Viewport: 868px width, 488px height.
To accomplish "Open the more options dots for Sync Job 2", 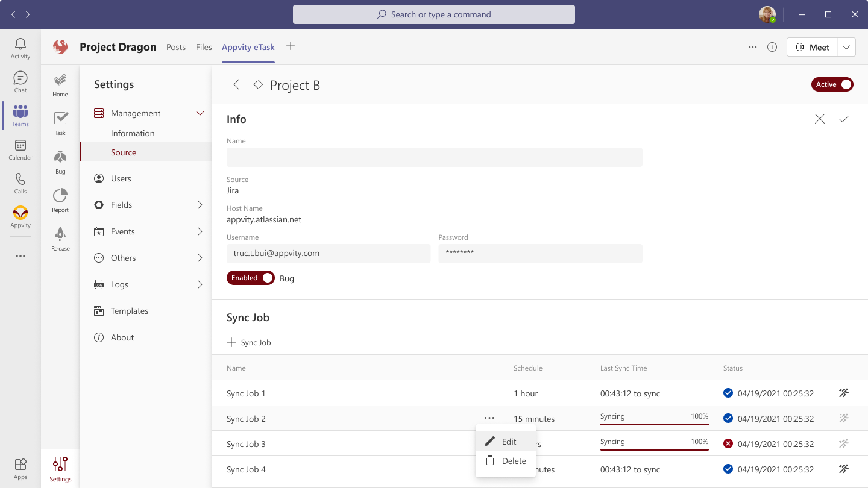I will pos(489,418).
